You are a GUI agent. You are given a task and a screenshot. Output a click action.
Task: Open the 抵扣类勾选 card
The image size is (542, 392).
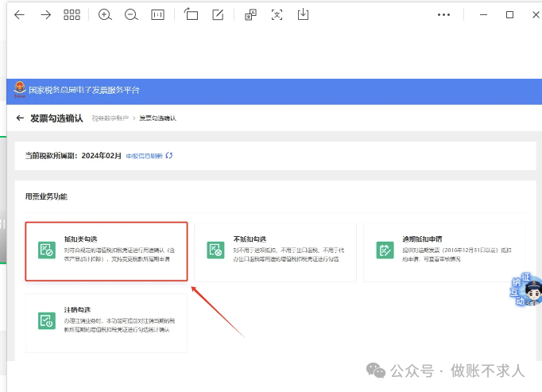106,251
